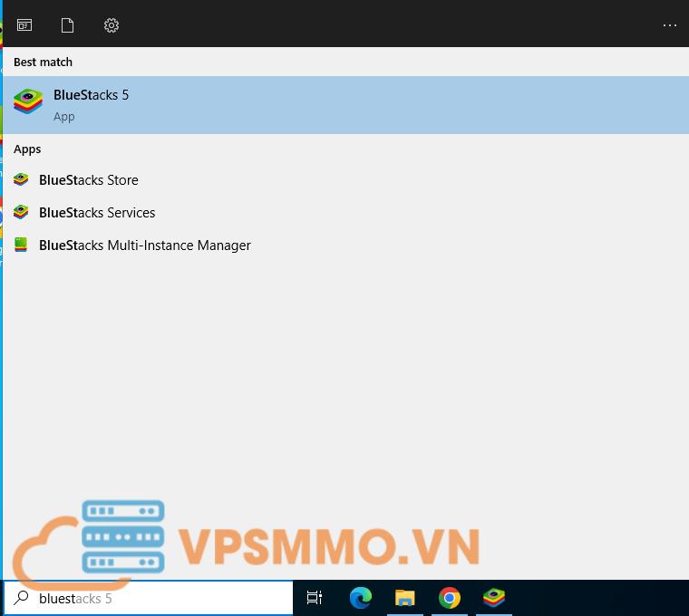Launch Microsoft Edge from the taskbar
Image resolution: width=689 pixels, height=616 pixels.
(361, 598)
